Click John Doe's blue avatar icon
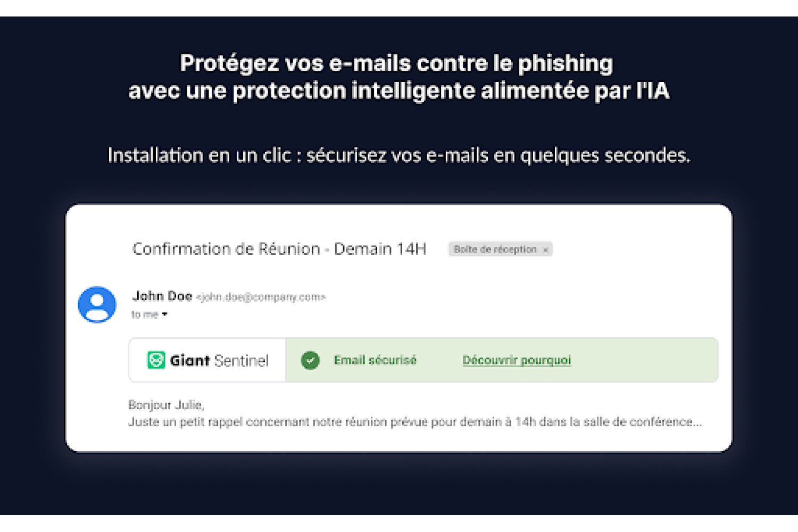This screenshot has height=532, width=798. coord(97,305)
